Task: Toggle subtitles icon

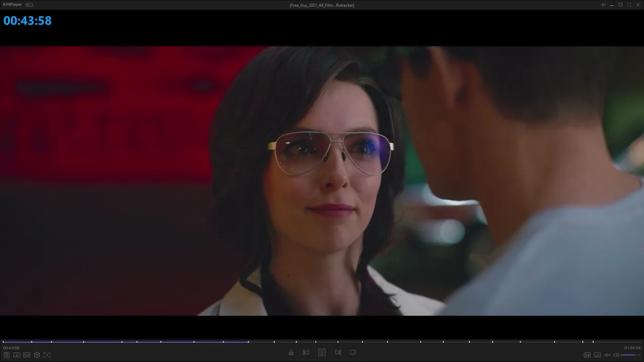Action: coord(597,355)
